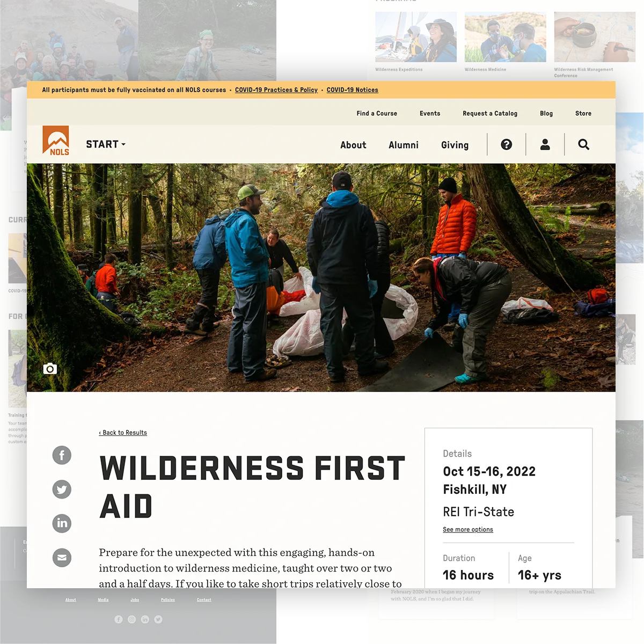The image size is (644, 644).
Task: Click See more options link
Action: click(x=468, y=529)
